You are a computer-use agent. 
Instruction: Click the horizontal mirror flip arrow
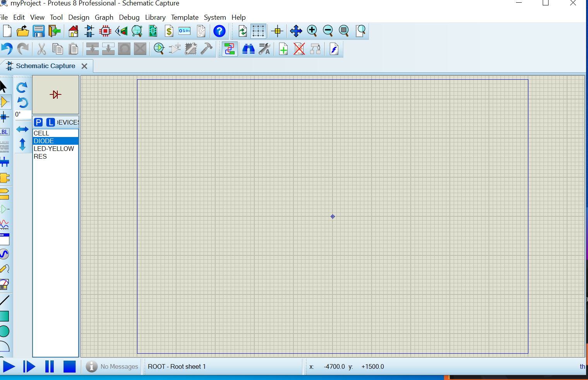[22, 129]
